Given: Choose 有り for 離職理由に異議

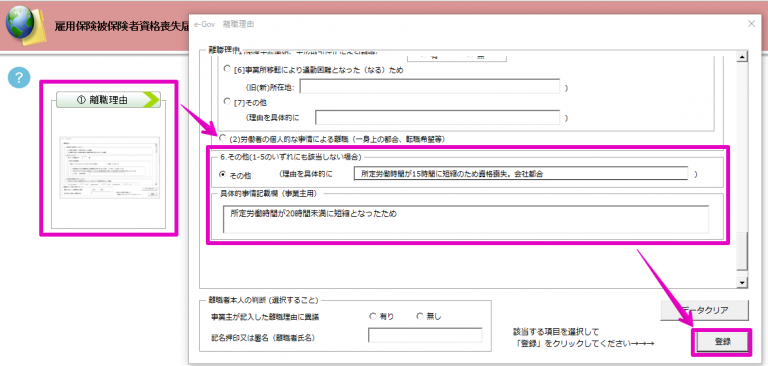Looking at the screenshot, I should point(373,317).
